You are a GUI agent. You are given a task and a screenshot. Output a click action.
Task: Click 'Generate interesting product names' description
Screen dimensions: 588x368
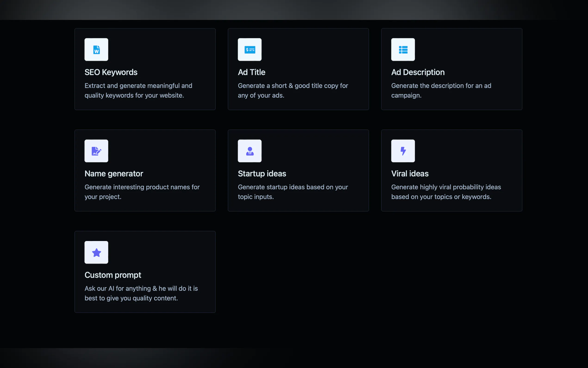click(x=142, y=192)
